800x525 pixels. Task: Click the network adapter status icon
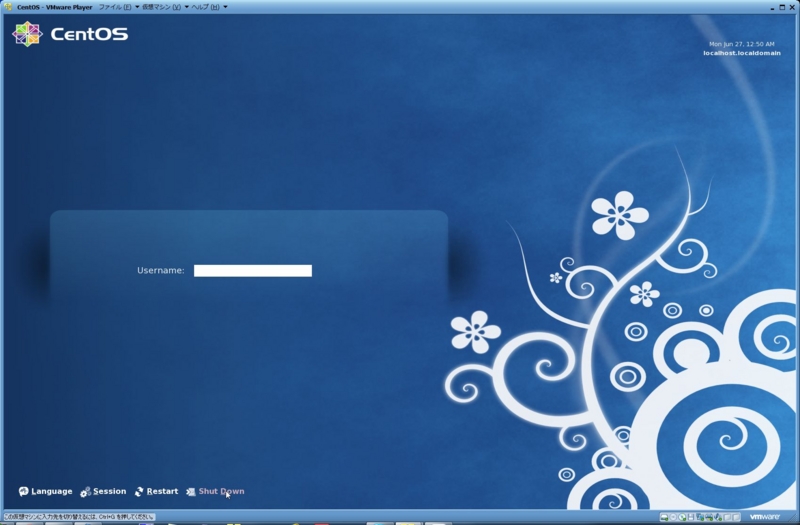pos(700,517)
